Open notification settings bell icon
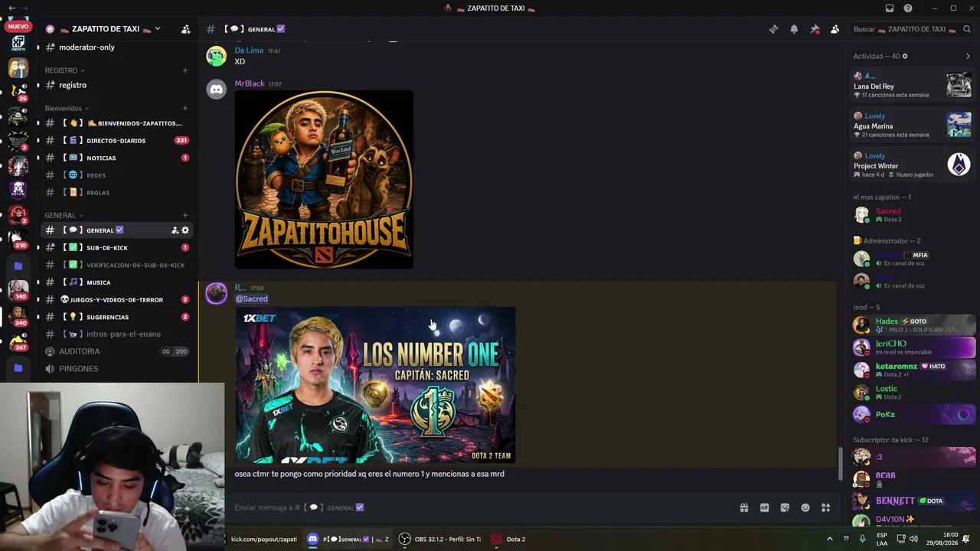Screen dimensions: 980x551 pos(794,29)
